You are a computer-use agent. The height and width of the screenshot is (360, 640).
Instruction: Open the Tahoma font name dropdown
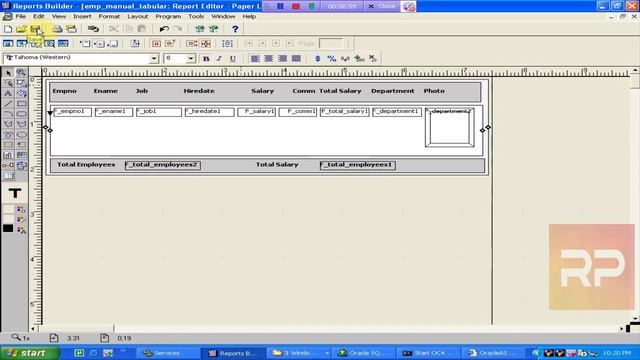[x=154, y=58]
